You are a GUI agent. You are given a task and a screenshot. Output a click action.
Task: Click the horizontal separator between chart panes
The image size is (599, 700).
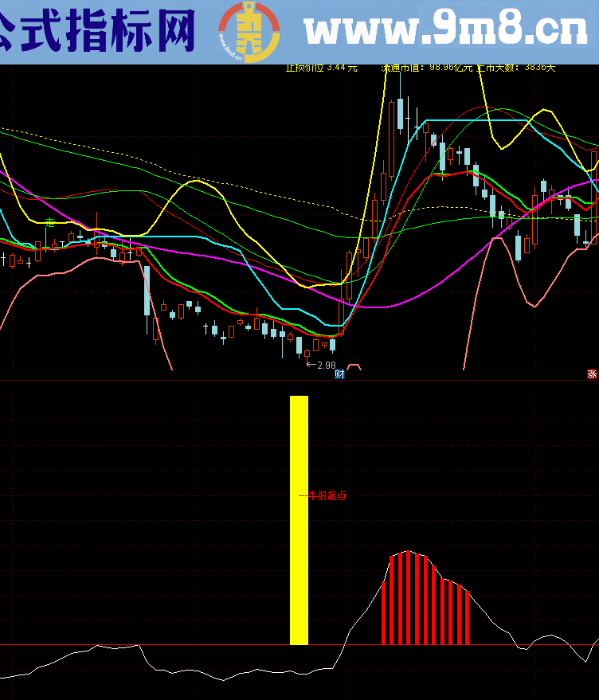point(299,380)
